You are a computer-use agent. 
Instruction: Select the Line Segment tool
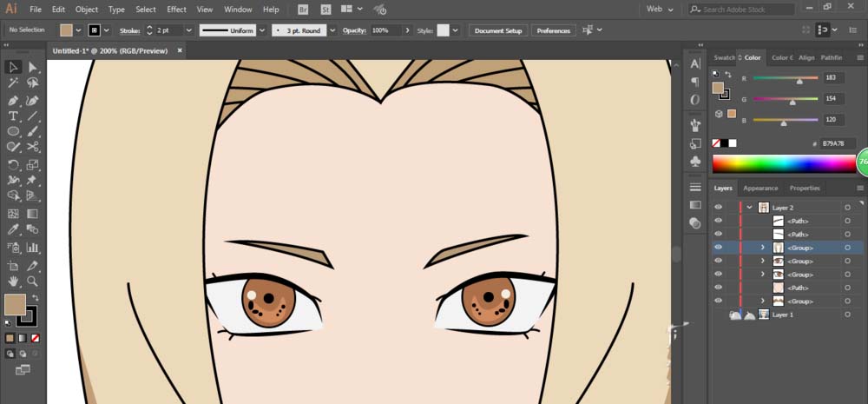coord(33,116)
